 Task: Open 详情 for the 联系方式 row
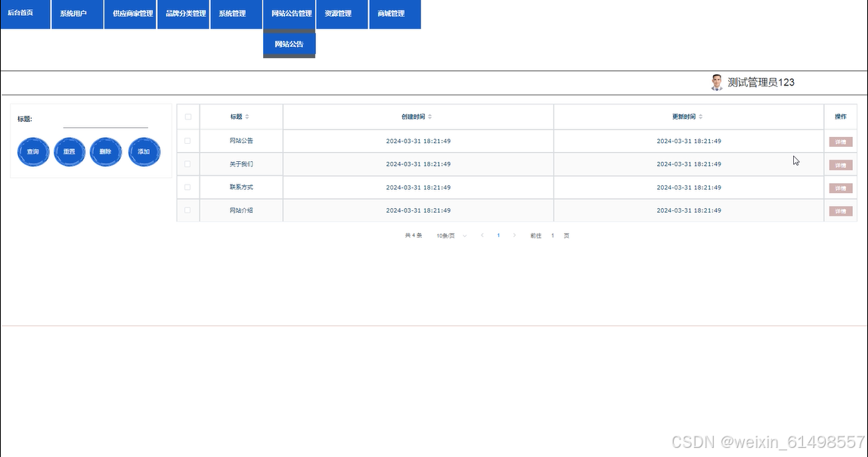[840, 188]
